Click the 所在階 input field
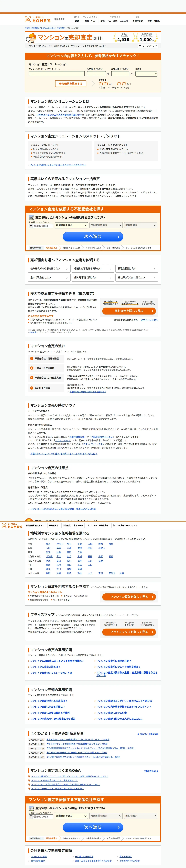The height and width of the screenshot is (868, 186). click(96, 73)
